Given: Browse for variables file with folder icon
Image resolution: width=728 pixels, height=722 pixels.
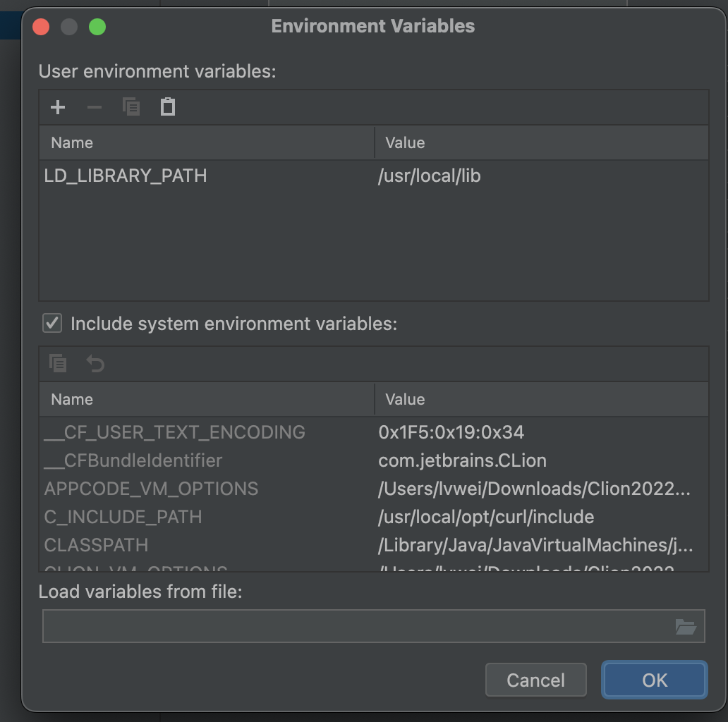Looking at the screenshot, I should click(x=686, y=626).
